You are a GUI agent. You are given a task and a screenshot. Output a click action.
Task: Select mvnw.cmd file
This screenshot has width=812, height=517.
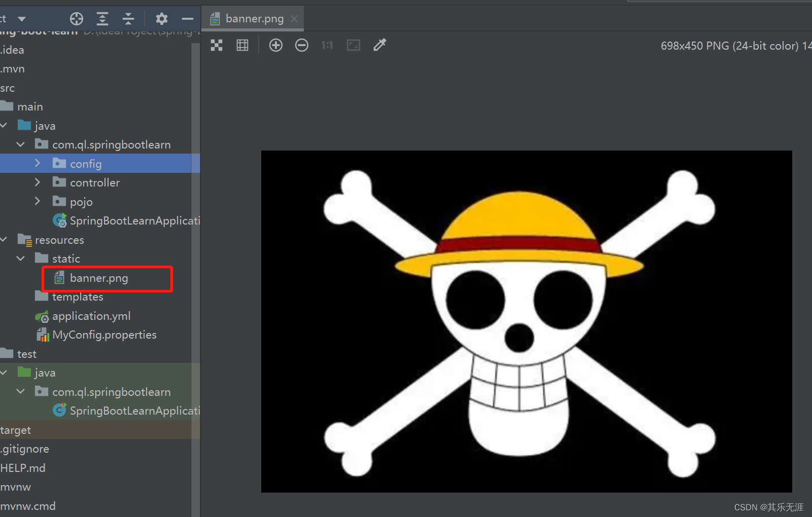(x=28, y=506)
